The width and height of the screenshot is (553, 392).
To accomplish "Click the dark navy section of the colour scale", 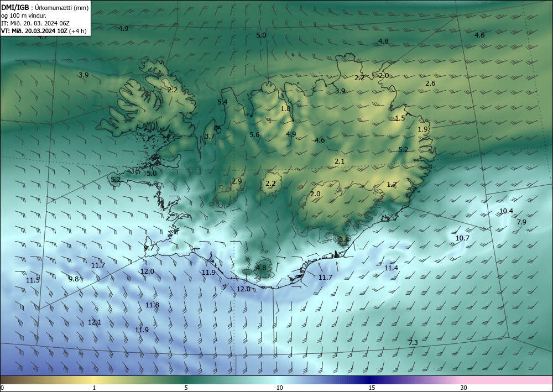I will coord(368,380).
